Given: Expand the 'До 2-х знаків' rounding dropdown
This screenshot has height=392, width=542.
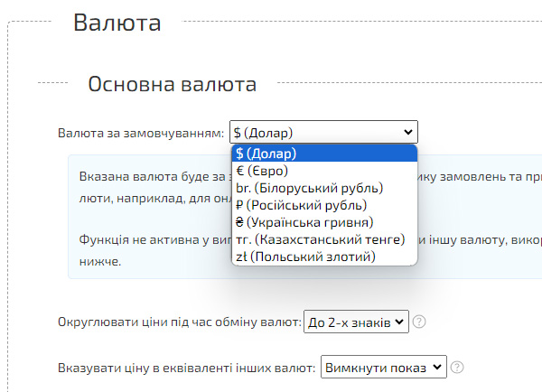Looking at the screenshot, I should 357,322.
